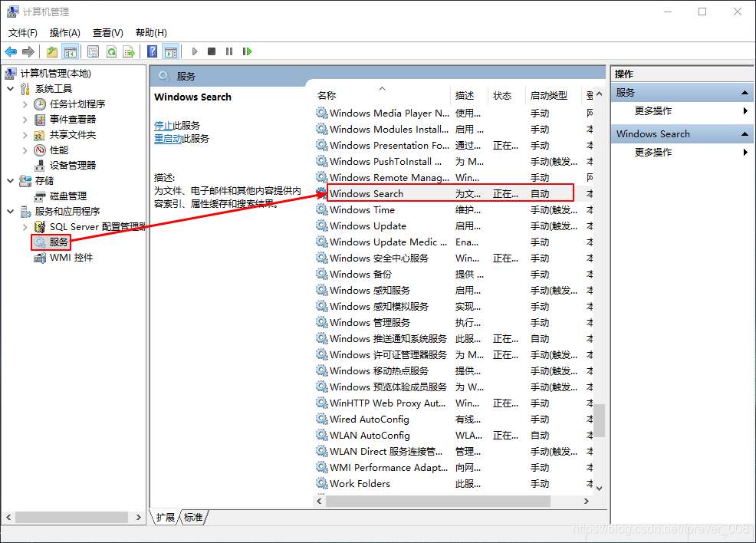The width and height of the screenshot is (756, 543).
Task: Switch to the 标准 tab
Action: 193,518
